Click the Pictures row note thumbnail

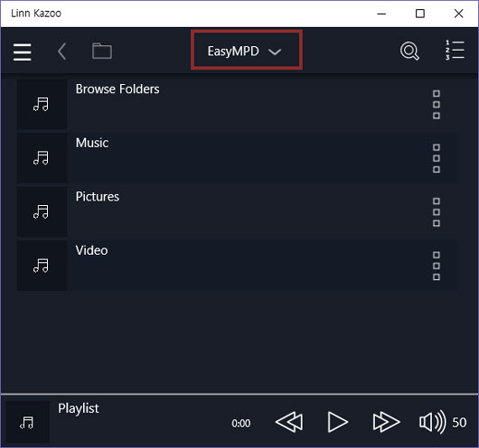coord(42,211)
